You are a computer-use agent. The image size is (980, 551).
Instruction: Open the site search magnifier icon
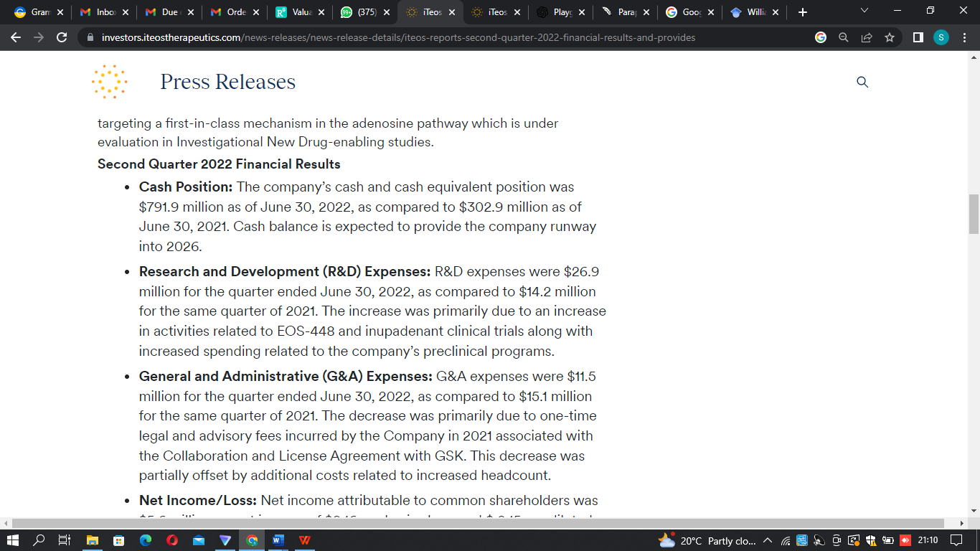(x=862, y=82)
